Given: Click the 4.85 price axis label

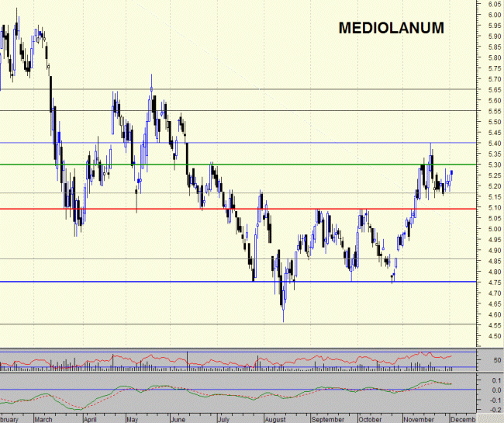Looking at the screenshot, I should pos(495,262).
